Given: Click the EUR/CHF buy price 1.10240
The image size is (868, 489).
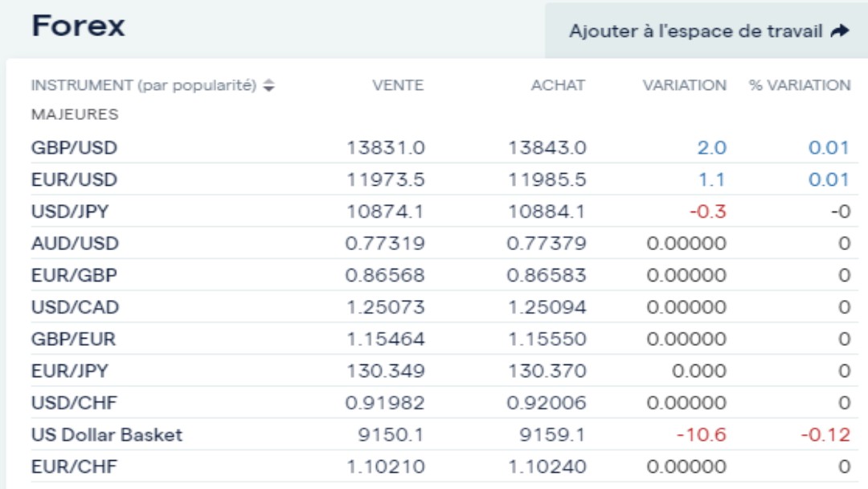Looking at the screenshot, I should click(547, 466).
